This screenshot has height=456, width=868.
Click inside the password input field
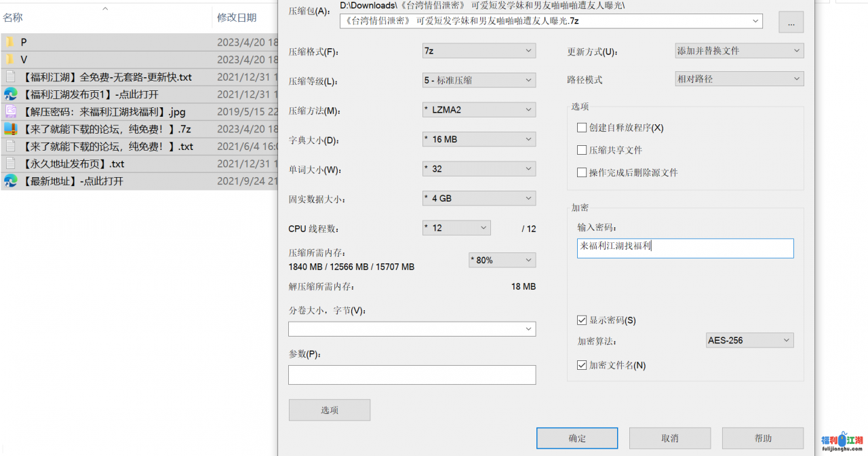pyautogui.click(x=684, y=248)
